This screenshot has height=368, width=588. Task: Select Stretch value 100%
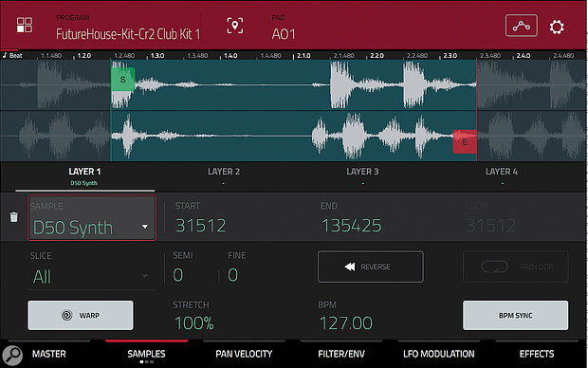tap(193, 323)
